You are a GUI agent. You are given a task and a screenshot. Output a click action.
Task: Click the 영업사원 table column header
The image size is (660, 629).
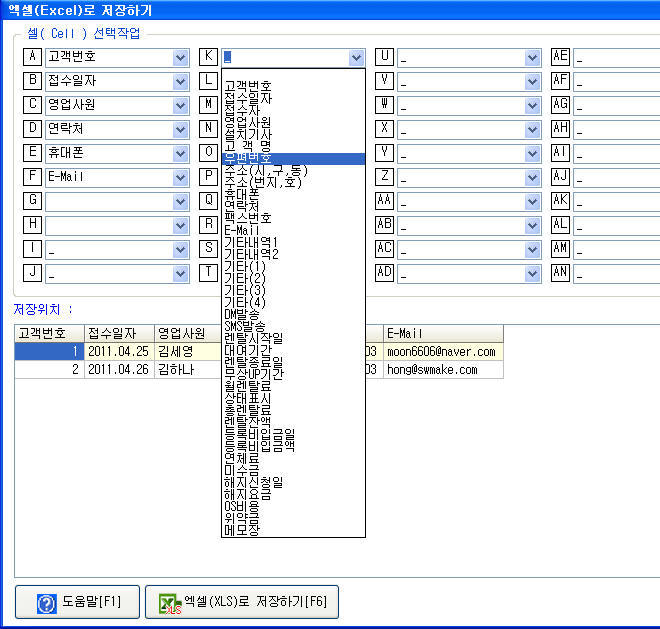pyautogui.click(x=188, y=333)
